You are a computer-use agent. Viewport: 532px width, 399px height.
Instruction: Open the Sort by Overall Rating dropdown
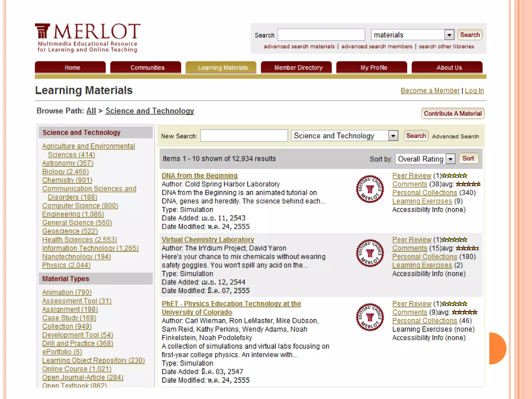pos(451,159)
